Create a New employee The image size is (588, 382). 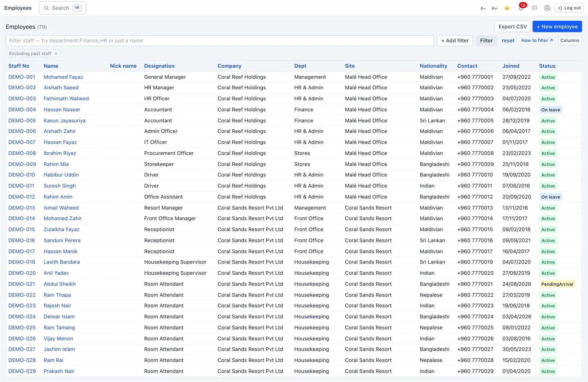pos(557,26)
